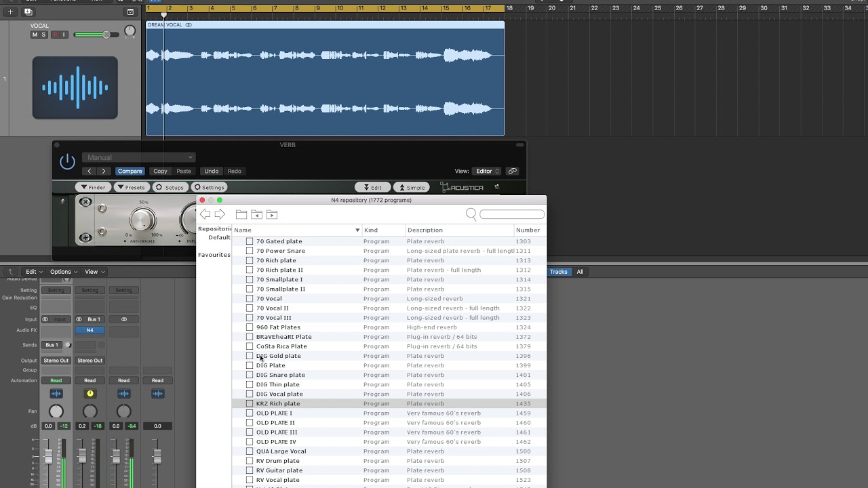
Task: Click the plug-in Undo button
Action: coord(212,171)
